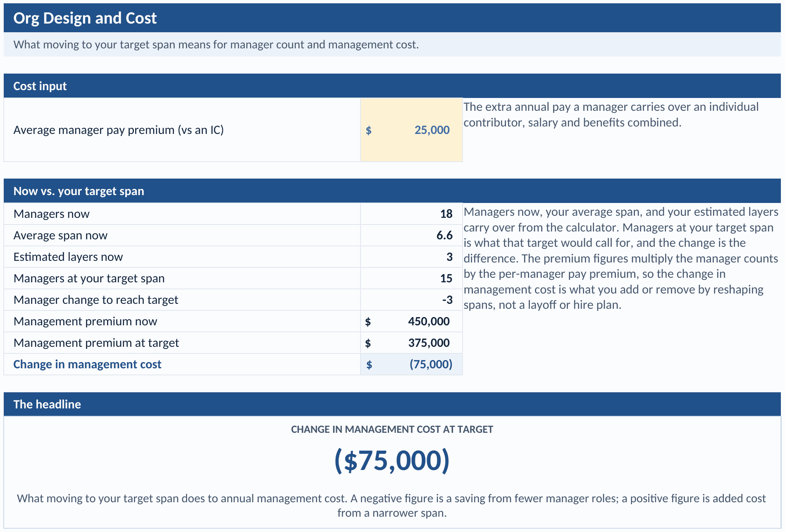
Task: Select the 450,000 premium now value
Action: point(411,321)
